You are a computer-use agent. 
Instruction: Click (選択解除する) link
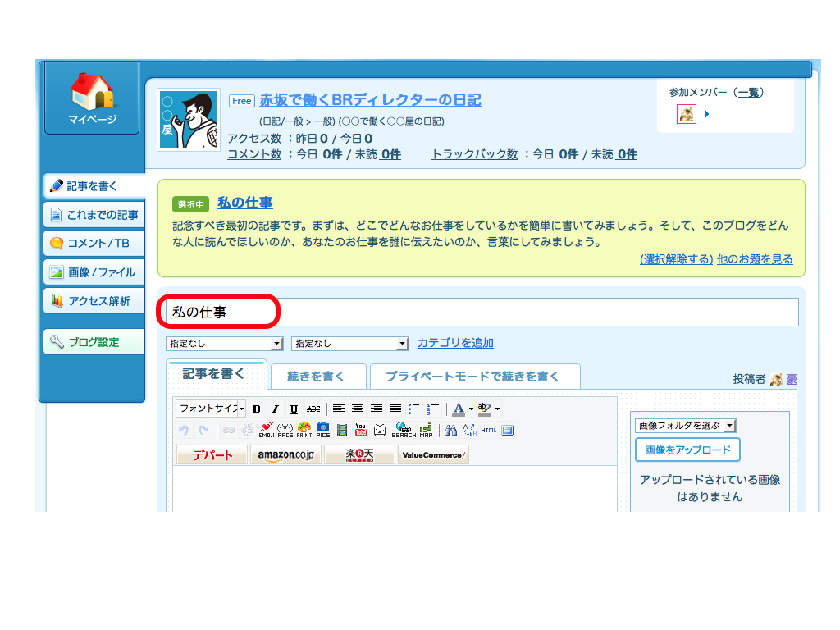[x=676, y=259]
